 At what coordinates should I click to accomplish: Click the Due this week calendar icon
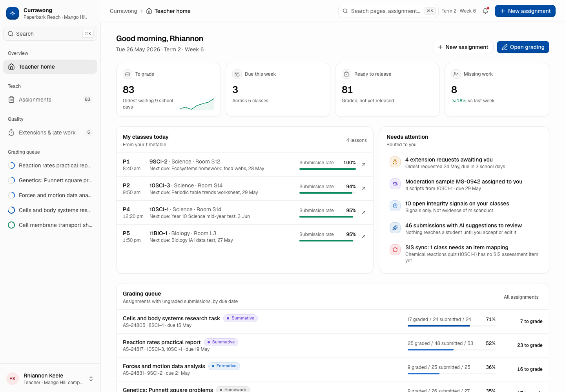[237, 74]
